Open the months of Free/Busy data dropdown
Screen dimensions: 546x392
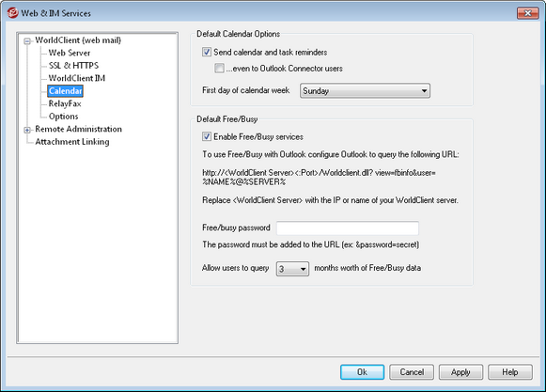pos(292,269)
